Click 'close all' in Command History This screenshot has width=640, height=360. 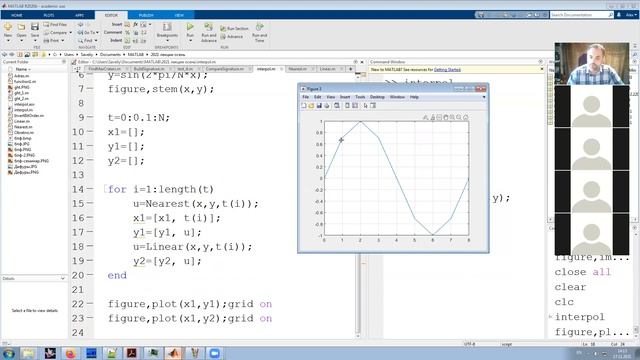(582, 272)
